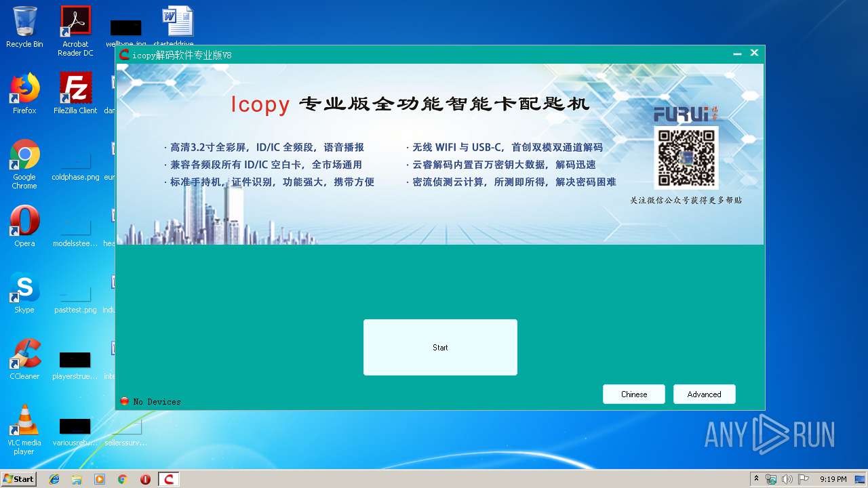Click the 'No Devices' status text
Screen dimensions: 868x488
[x=157, y=402]
